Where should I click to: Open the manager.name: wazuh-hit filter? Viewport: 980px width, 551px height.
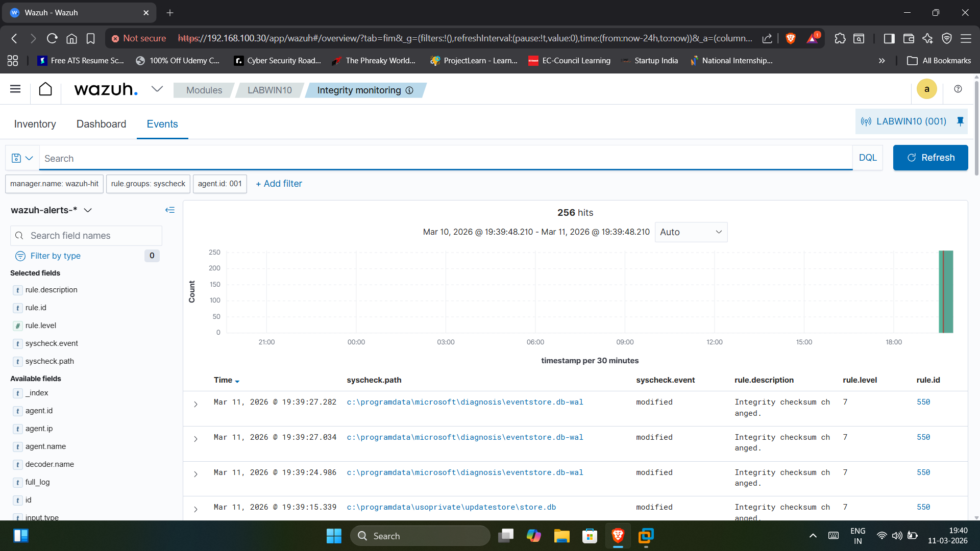click(x=54, y=184)
